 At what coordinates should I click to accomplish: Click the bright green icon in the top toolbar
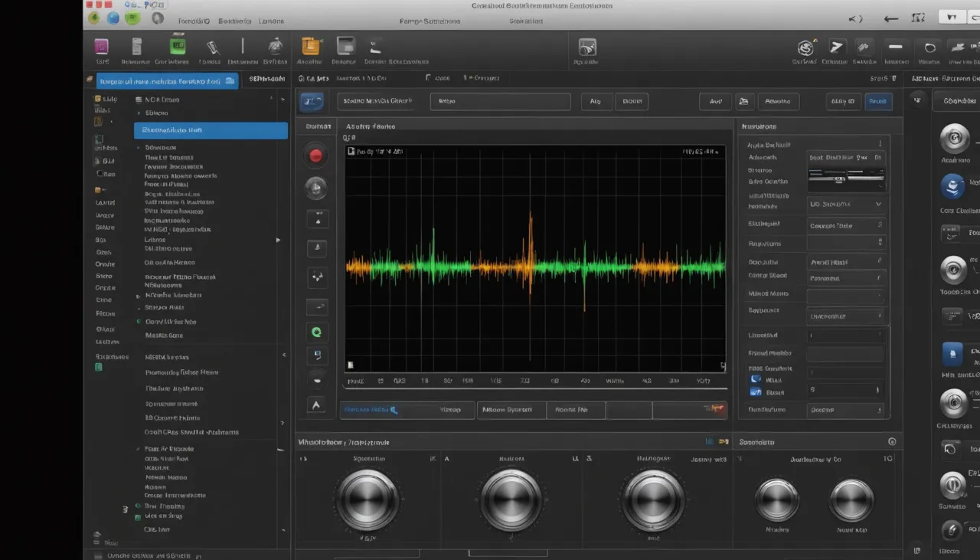(178, 45)
